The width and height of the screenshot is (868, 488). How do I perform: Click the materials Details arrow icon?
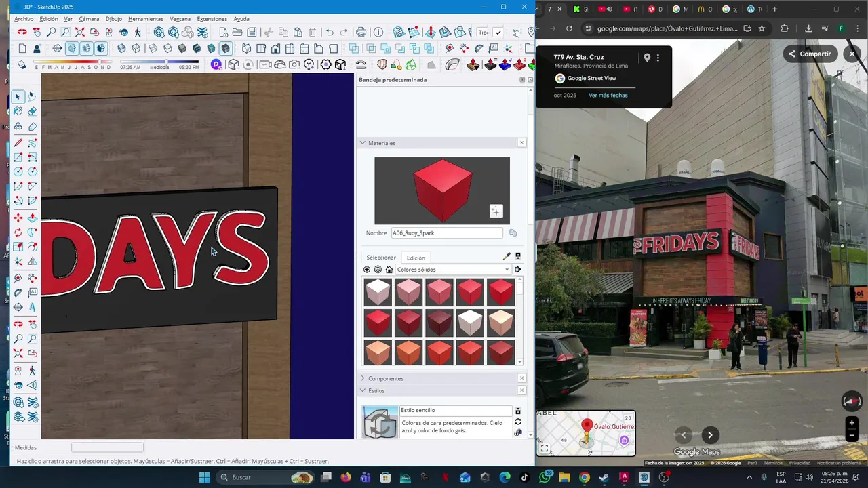[x=518, y=269]
